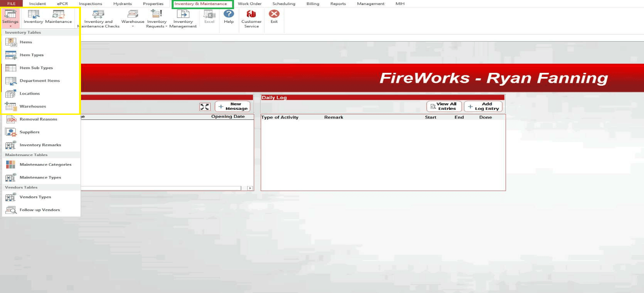This screenshot has width=644, height=293.
Task: Switch to the MIH tab
Action: [400, 4]
